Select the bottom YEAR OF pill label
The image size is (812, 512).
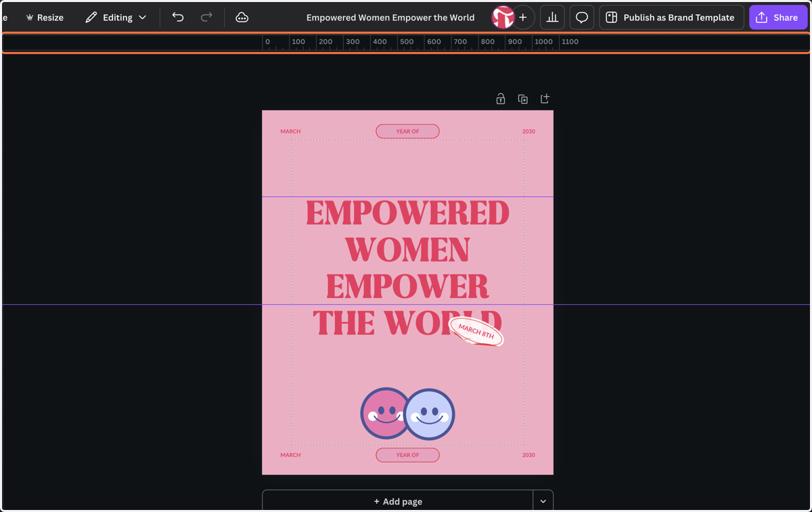coord(407,455)
